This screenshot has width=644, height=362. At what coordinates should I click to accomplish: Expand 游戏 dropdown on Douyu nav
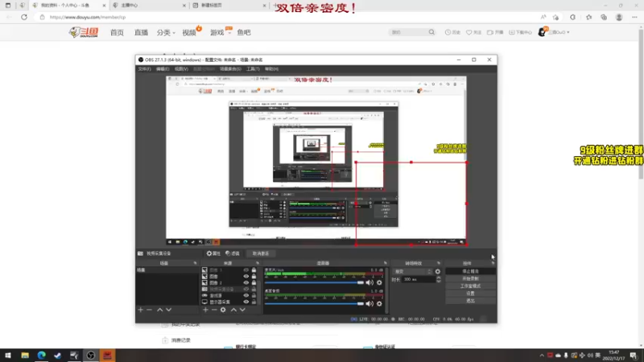point(220,32)
